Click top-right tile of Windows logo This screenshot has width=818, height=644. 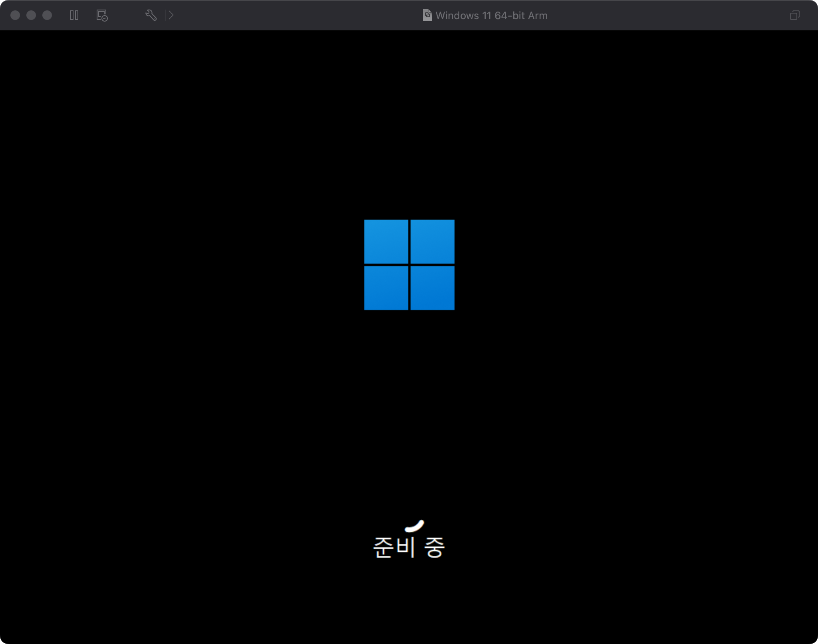tap(432, 241)
